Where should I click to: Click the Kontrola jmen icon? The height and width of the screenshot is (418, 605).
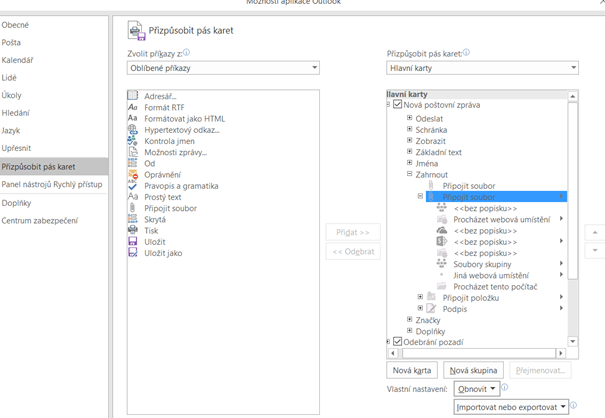(133, 140)
